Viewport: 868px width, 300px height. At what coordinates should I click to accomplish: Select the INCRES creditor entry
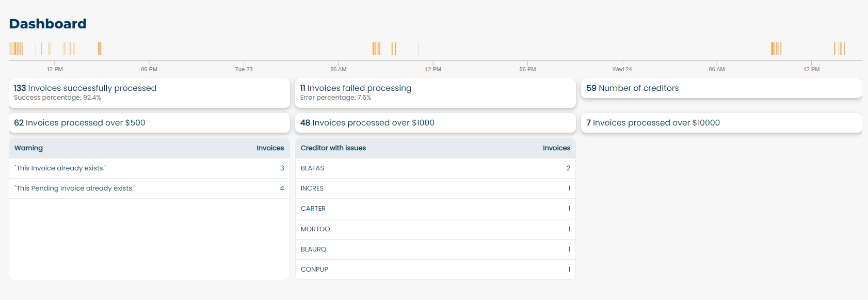click(435, 188)
